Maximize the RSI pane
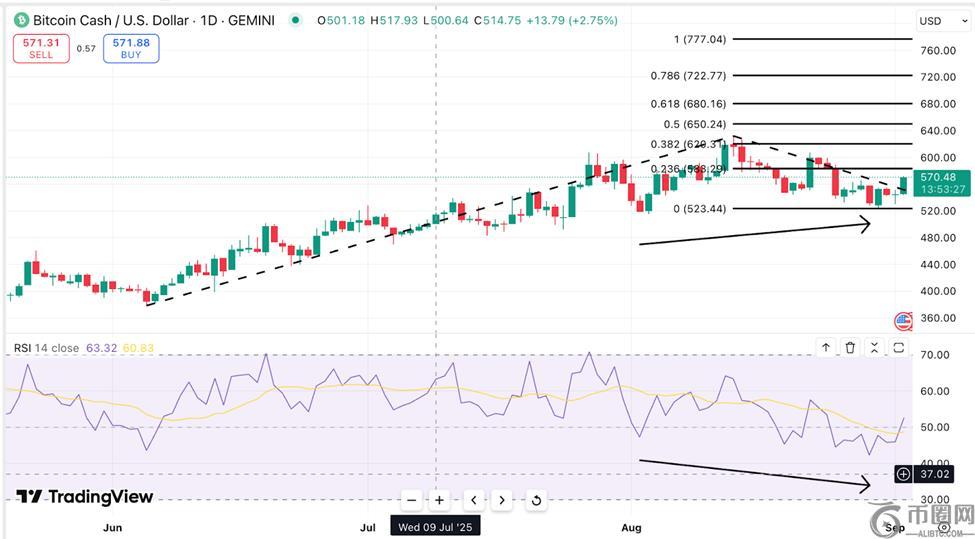Viewport: 975px width, 539px height. (898, 348)
